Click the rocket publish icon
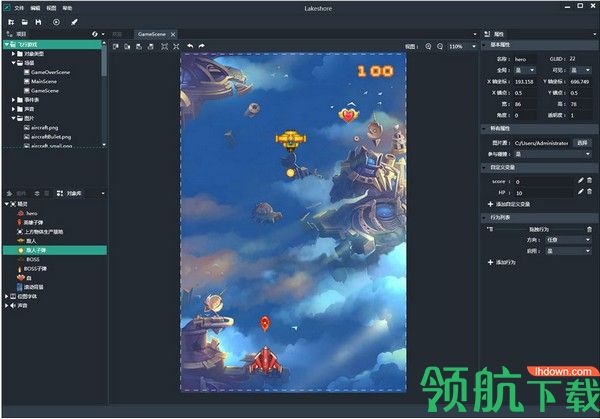Viewport: 600px width, 419px height. [74, 22]
